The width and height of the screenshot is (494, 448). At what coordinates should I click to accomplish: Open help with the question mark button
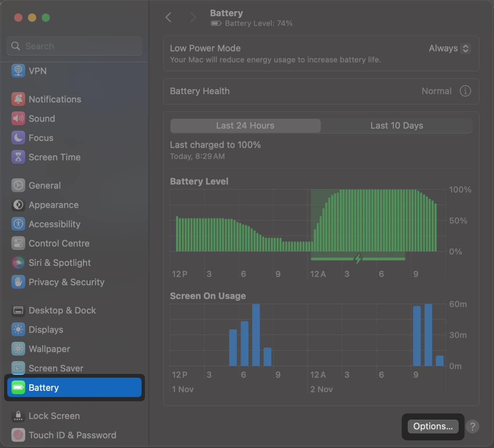coord(473,427)
